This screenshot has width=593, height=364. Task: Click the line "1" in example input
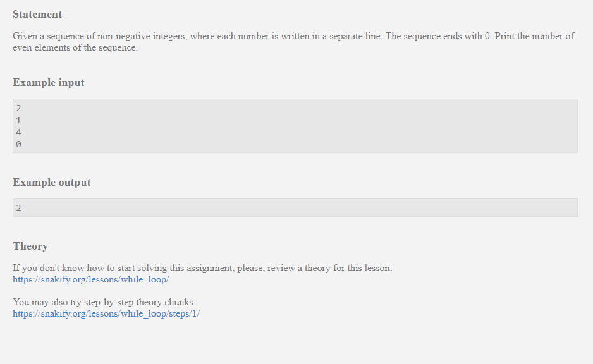point(19,120)
